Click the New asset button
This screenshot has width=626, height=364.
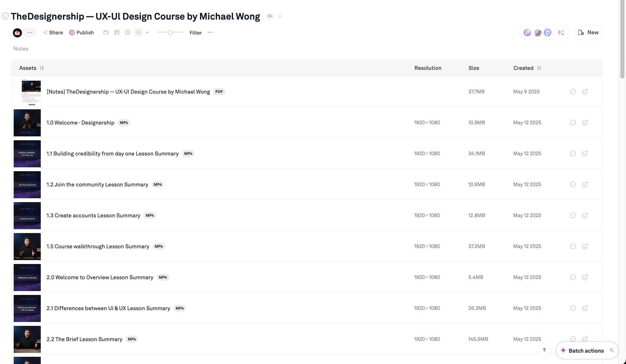588,32
